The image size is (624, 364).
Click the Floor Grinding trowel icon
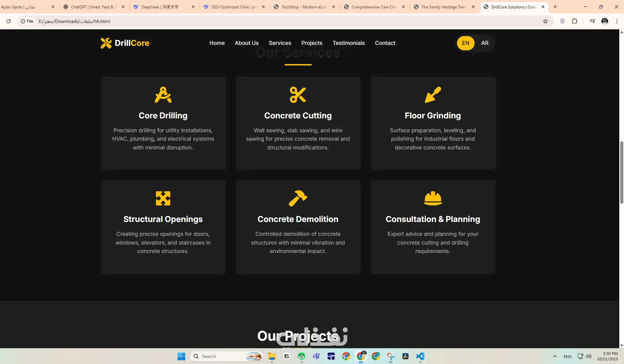[x=433, y=95]
